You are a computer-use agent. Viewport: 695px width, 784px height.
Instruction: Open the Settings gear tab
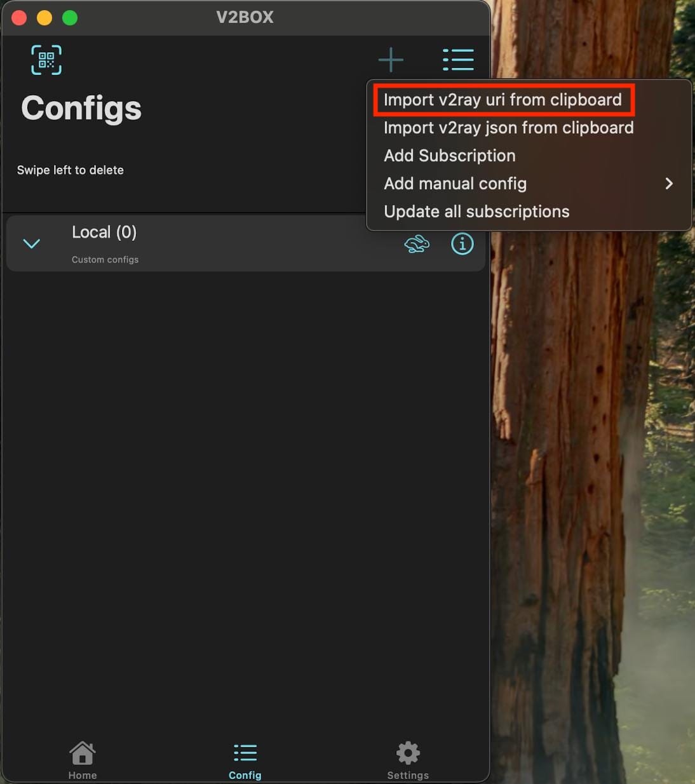click(x=408, y=760)
